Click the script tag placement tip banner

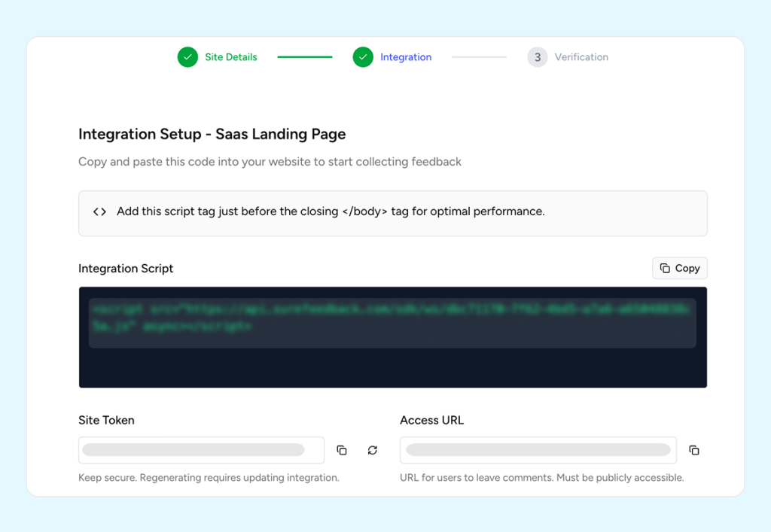393,213
